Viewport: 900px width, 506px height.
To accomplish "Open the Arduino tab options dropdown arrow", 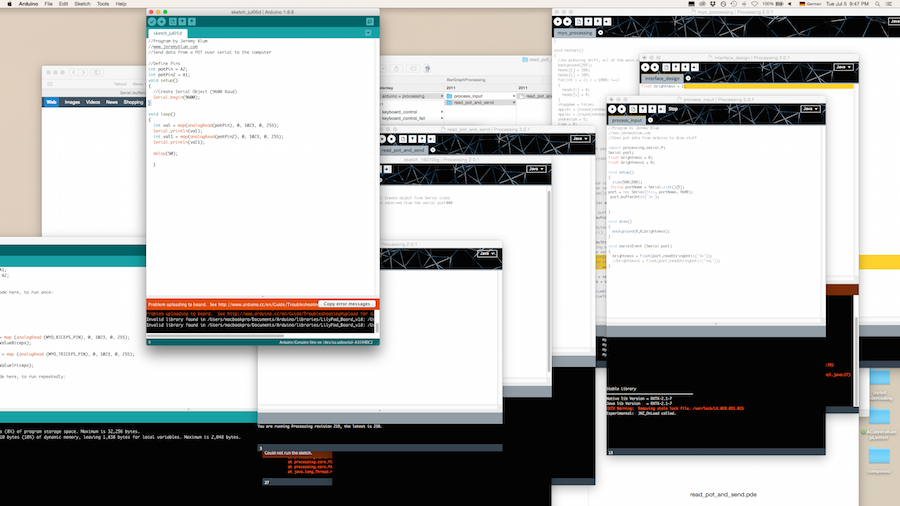I will coord(368,33).
